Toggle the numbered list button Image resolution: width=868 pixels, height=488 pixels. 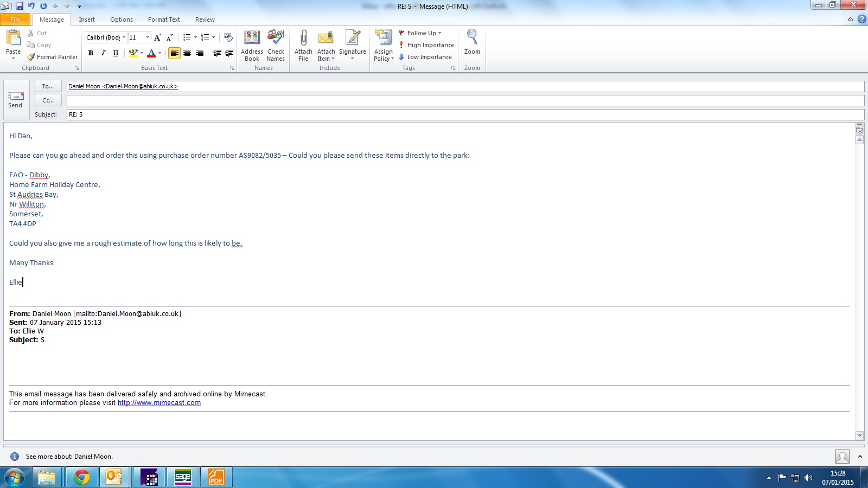pyautogui.click(x=205, y=37)
